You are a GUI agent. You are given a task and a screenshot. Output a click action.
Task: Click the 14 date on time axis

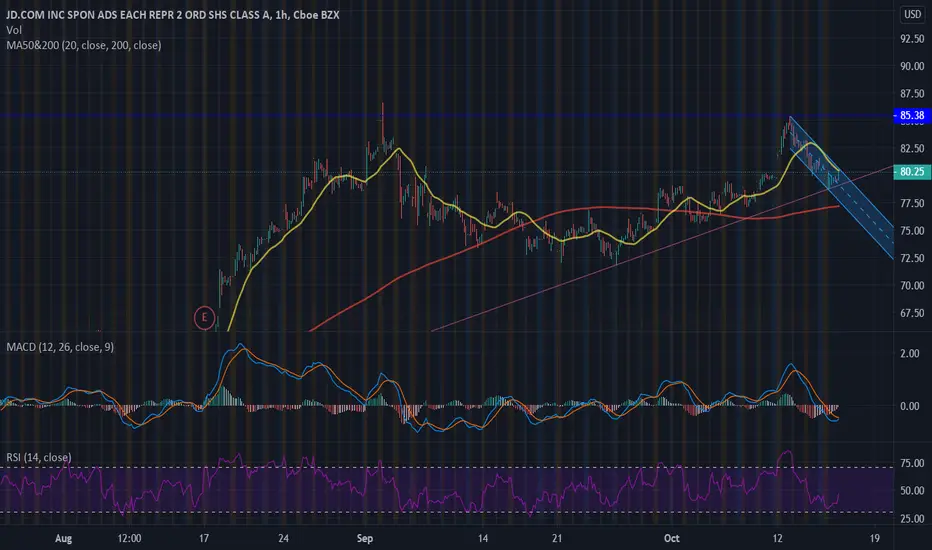(x=483, y=538)
